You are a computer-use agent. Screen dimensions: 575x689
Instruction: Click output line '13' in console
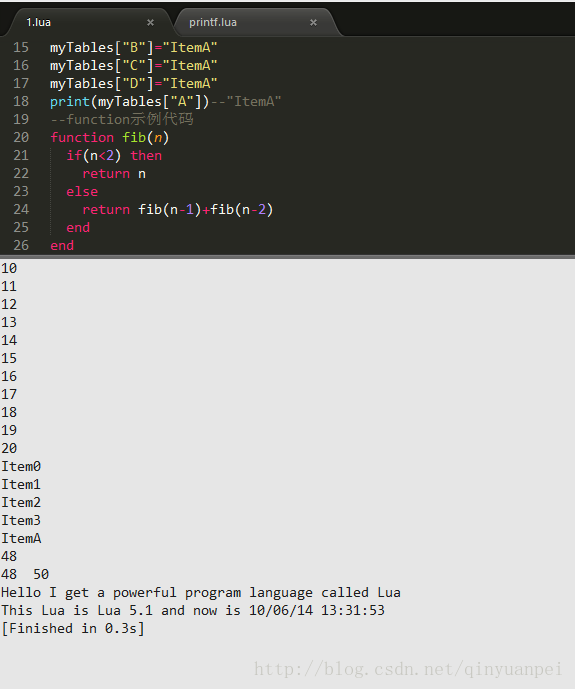point(9,323)
